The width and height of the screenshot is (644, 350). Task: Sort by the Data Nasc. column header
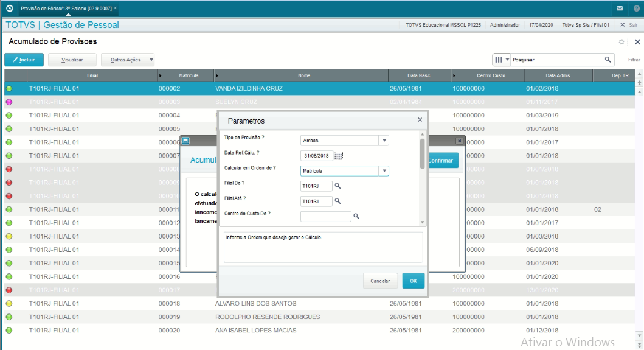[x=420, y=75]
